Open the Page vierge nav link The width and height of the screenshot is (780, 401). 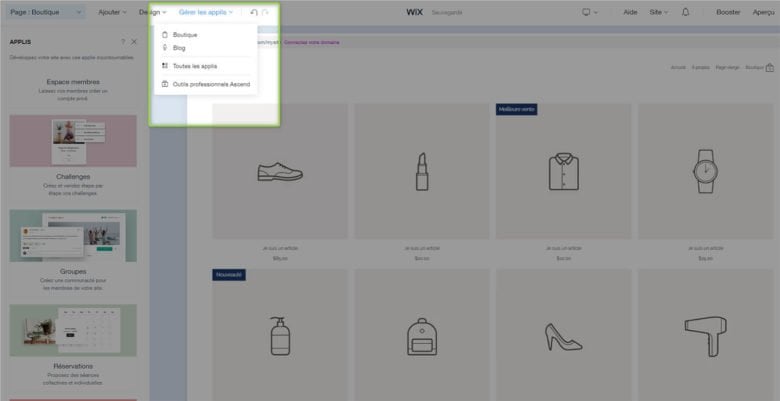click(727, 68)
